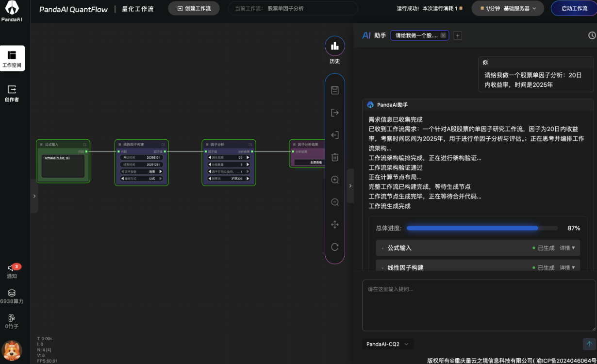Click right arrow of 股票池 沪深300 selector
Image resolution: width=597 pixels, height=364 pixels.
click(248, 179)
